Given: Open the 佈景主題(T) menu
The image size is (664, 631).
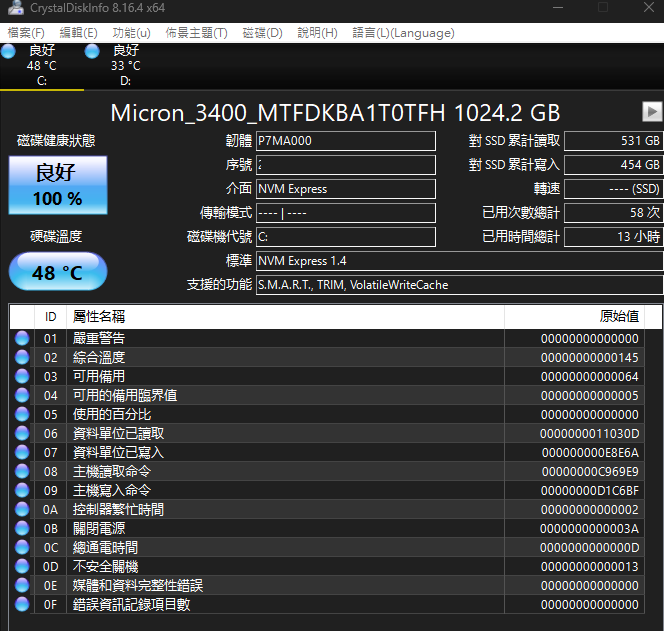Looking at the screenshot, I should tap(196, 33).
